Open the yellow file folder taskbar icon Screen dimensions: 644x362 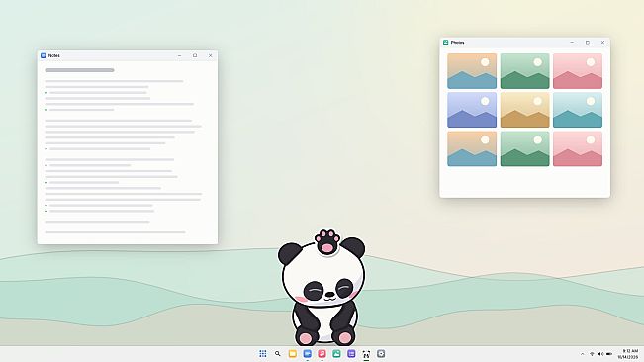point(293,354)
